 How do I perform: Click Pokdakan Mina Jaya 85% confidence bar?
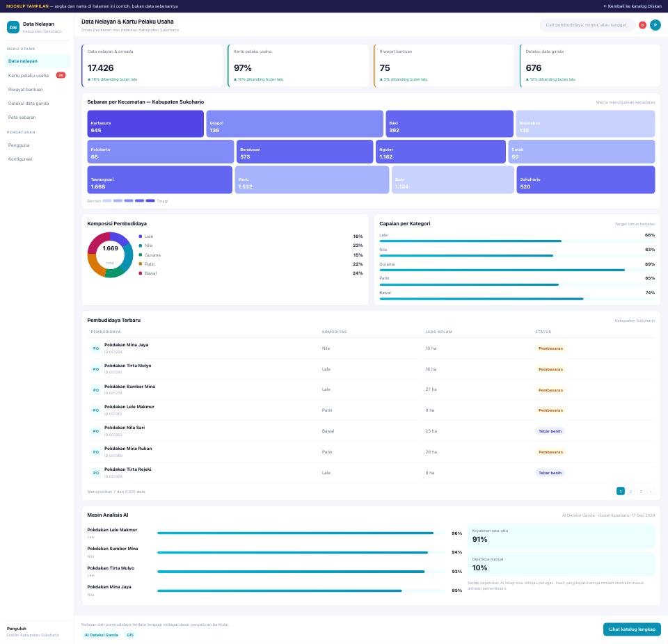coord(301,590)
